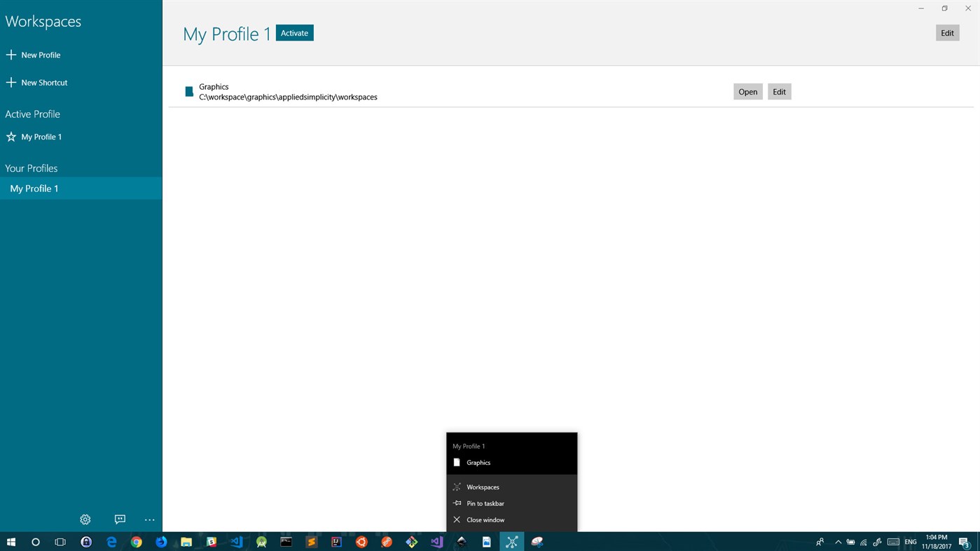Activate My Profile 1
Viewport: 980px width, 551px height.
point(294,32)
